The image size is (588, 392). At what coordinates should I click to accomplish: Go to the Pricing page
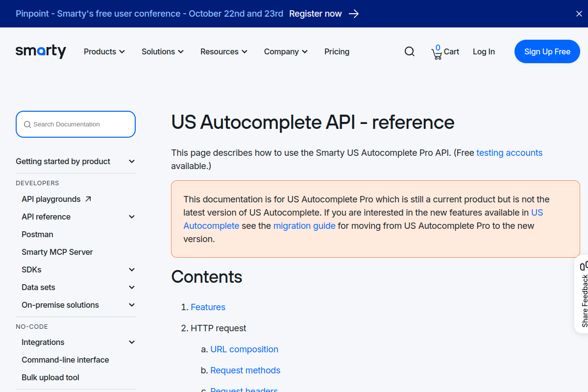click(x=337, y=51)
